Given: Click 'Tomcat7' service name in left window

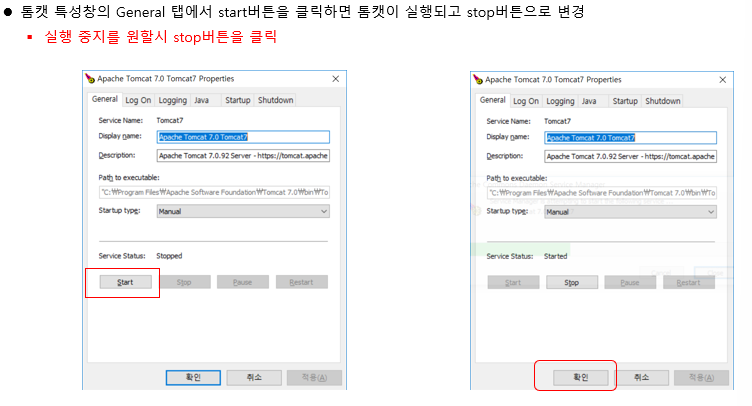Looking at the screenshot, I should click(x=170, y=120).
